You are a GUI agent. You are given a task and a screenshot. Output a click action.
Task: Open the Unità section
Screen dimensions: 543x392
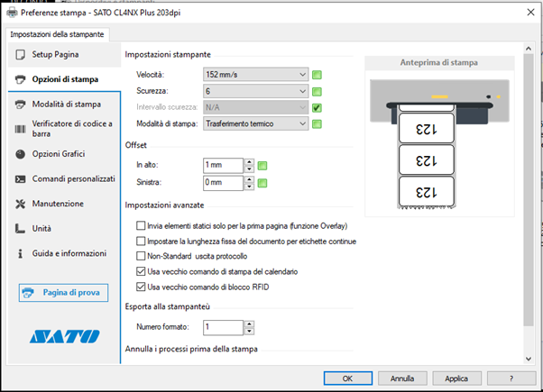click(x=64, y=229)
